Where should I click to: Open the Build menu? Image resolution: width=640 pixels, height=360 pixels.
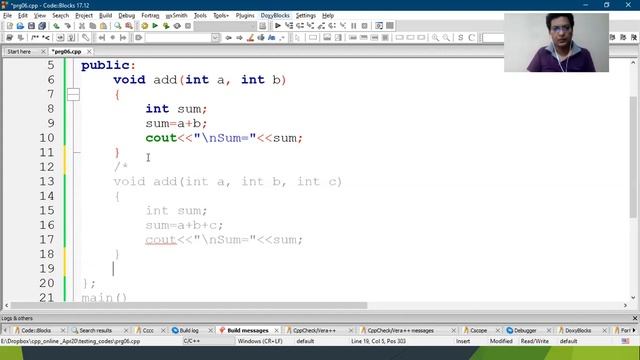pos(106,16)
